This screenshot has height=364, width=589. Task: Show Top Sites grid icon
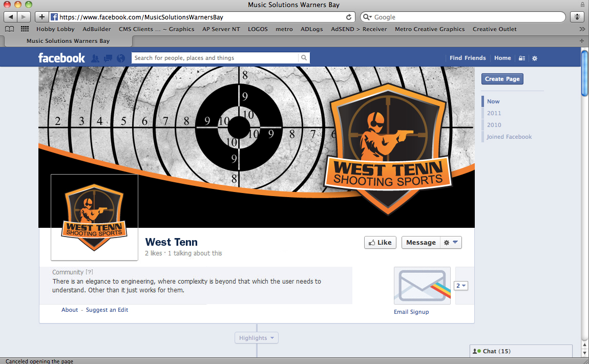pyautogui.click(x=25, y=29)
